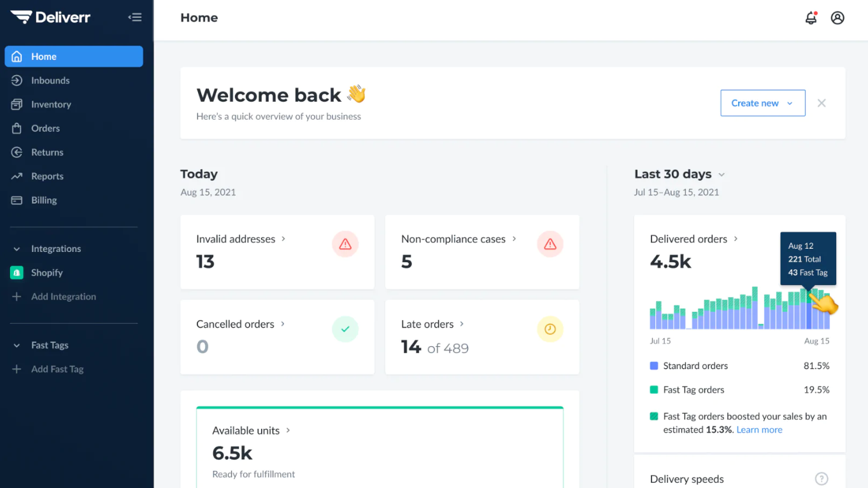Open the Delivery speeds help icon

(822, 478)
